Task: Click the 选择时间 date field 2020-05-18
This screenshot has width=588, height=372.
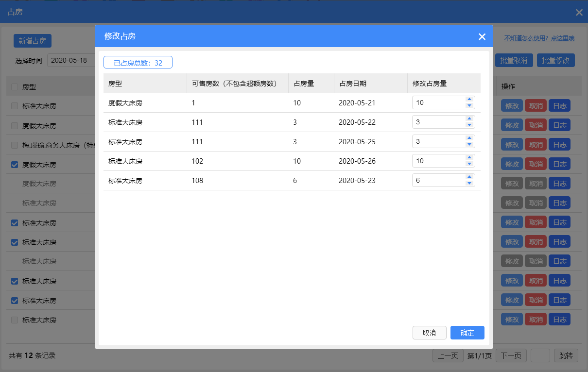Action: point(71,61)
